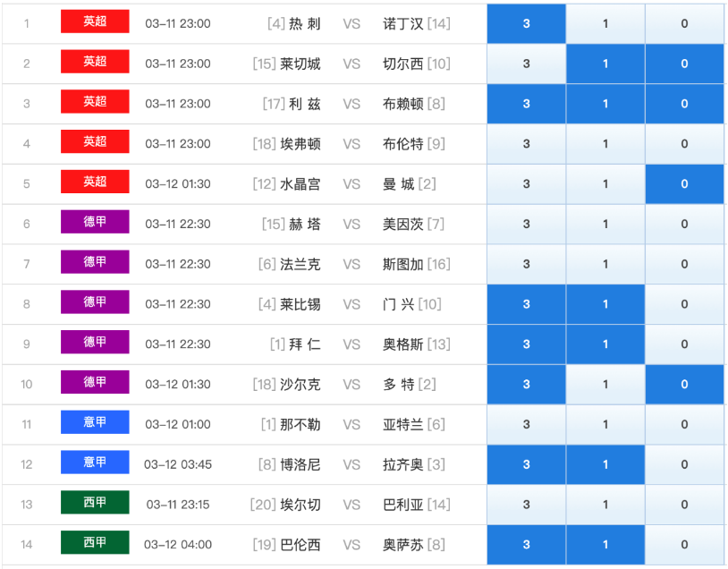
Task: Select 1 for 水晶宫 vs 曼城
Action: (x=605, y=184)
